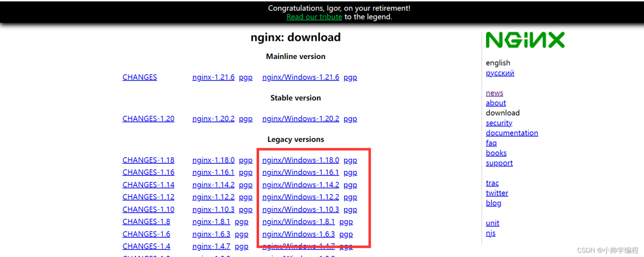This screenshot has width=644, height=257.
Task: Open the blog link
Action: [x=494, y=203]
